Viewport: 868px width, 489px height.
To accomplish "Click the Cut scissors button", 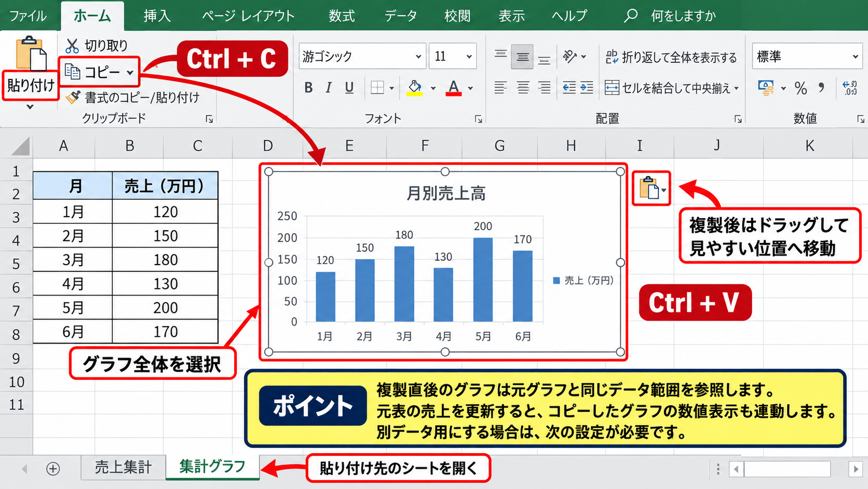I will [97, 46].
